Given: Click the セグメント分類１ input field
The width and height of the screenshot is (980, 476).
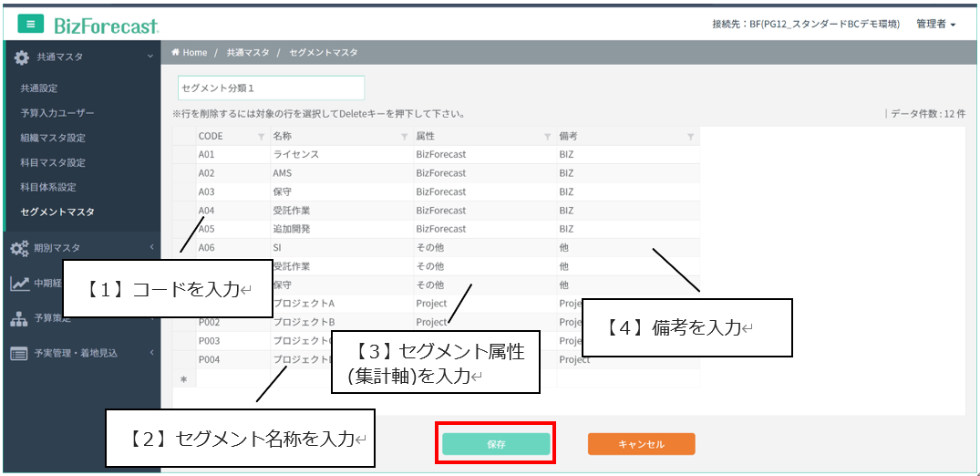Looking at the screenshot, I should click(x=271, y=88).
